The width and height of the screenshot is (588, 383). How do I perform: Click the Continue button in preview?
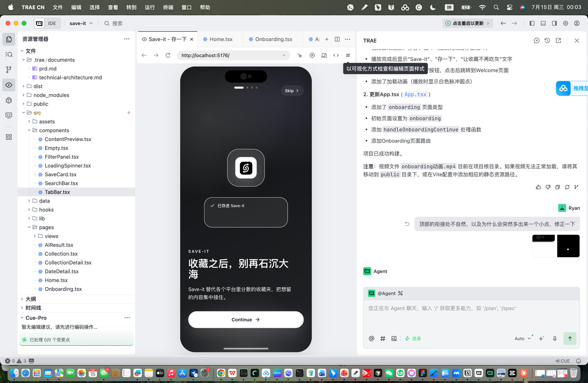click(x=246, y=320)
